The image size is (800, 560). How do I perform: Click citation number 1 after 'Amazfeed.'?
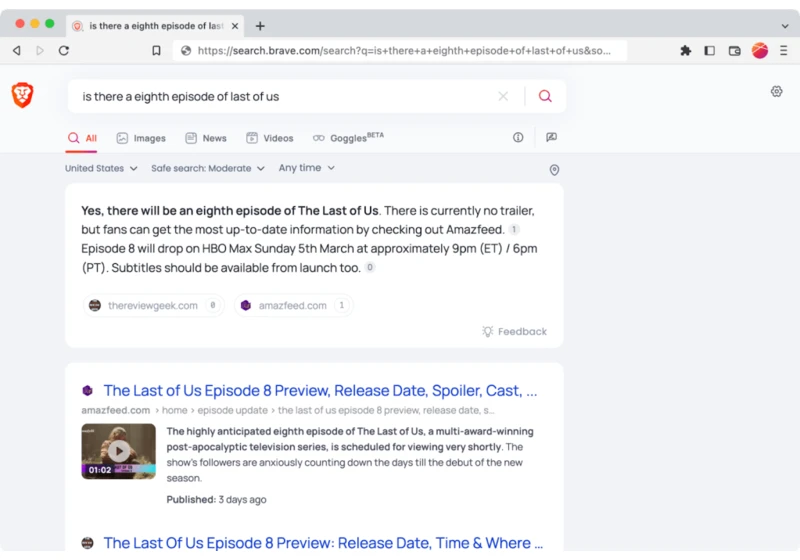[514, 230]
